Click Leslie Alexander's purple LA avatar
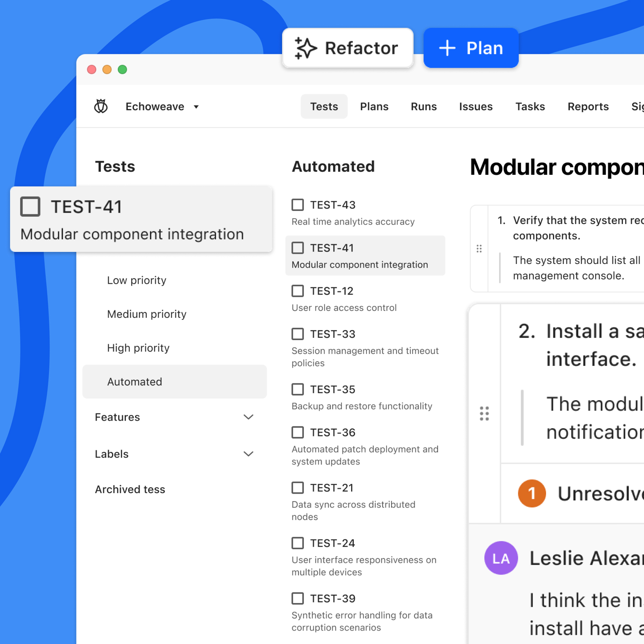The image size is (644, 644). tap(501, 558)
